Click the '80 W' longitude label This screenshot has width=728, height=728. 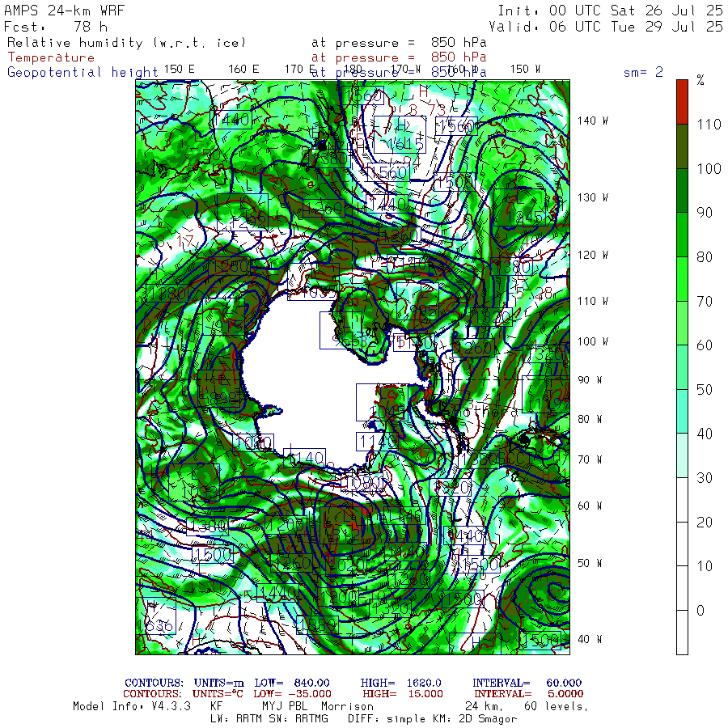tap(590, 419)
